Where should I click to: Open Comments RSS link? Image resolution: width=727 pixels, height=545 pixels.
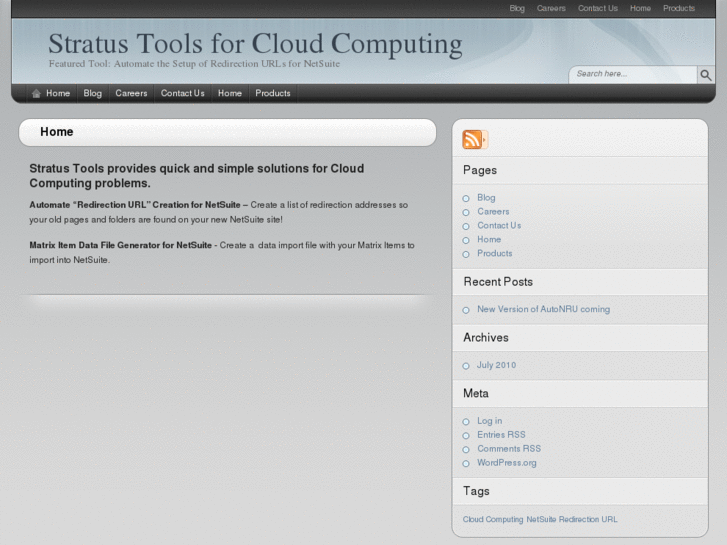(509, 449)
